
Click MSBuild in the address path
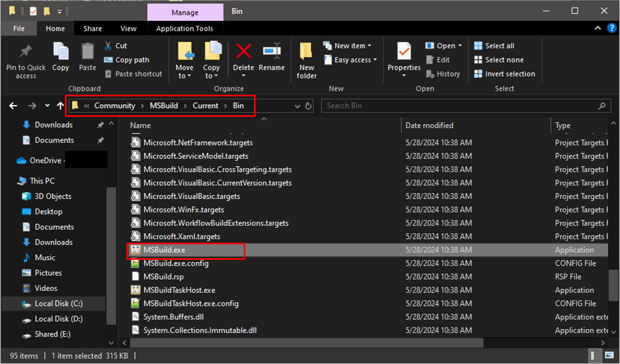[x=164, y=106]
